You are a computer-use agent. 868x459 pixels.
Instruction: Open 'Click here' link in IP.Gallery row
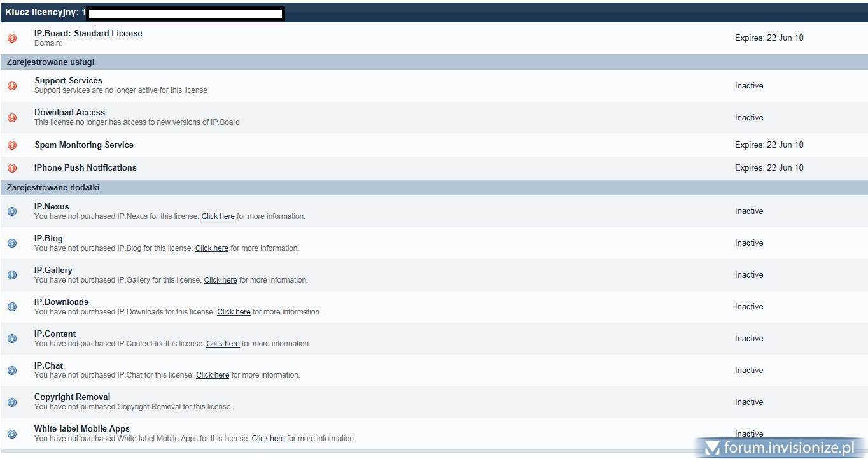(220, 280)
